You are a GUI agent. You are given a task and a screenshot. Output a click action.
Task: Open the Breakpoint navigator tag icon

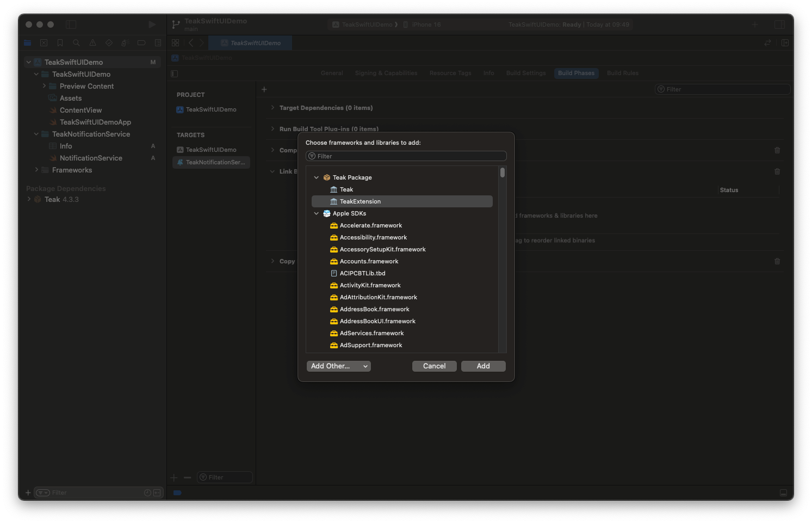pyautogui.click(x=141, y=43)
